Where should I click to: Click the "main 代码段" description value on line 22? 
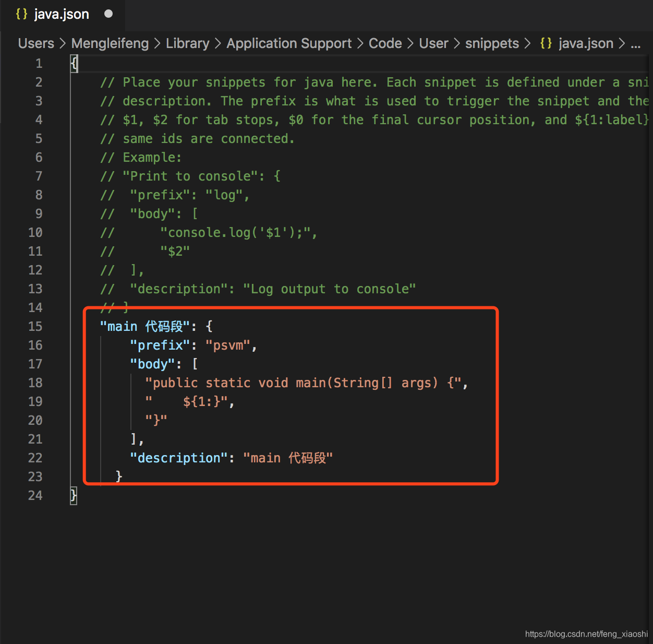coord(288,458)
